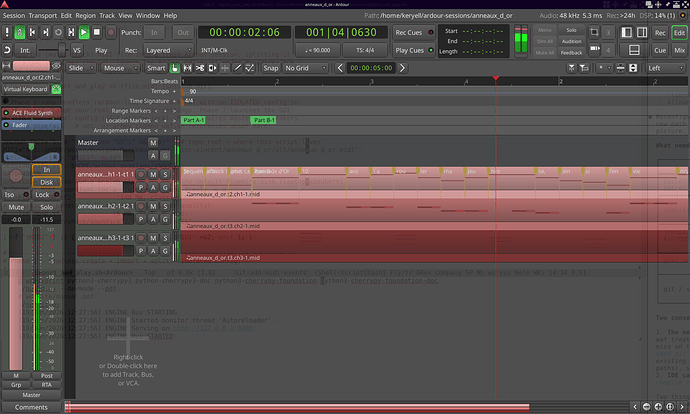Open the No Grid dropdown
This screenshot has height=414, width=690.
pos(305,68)
